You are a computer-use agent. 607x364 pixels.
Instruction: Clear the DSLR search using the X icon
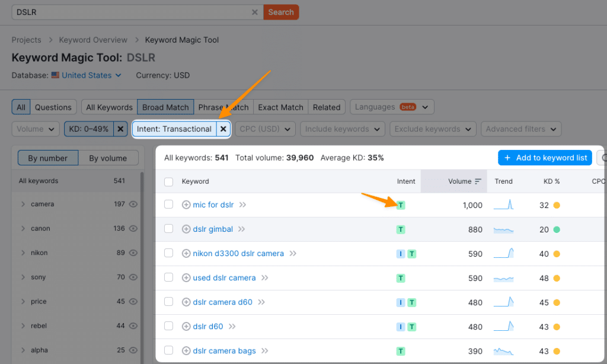(255, 12)
